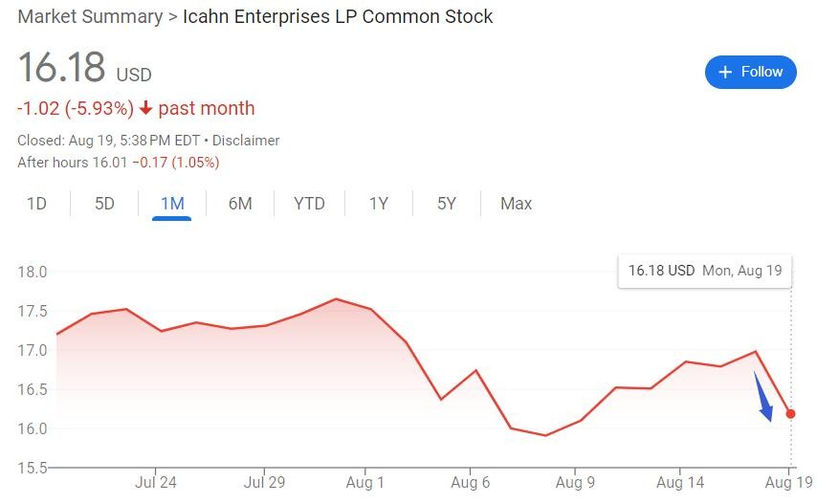
Task: Click the red down arrow indicator
Action: 145,108
